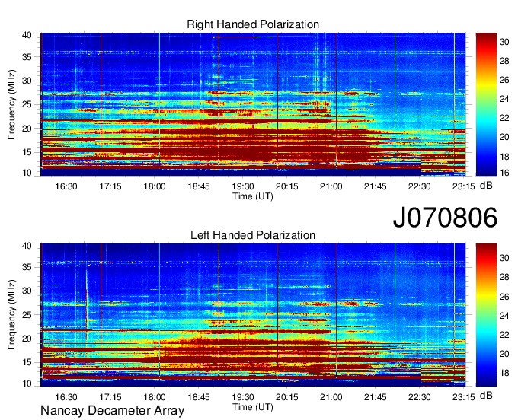The width and height of the screenshot is (518, 420).
Task: Click the 16:30 time tick under Right Handed plot
Action: 66,186
